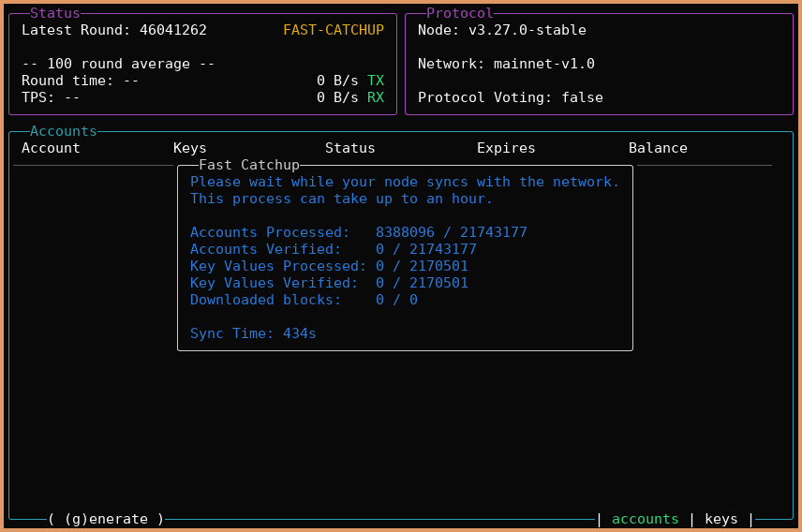
Task: Click the 100 round average line
Action: pos(118,64)
